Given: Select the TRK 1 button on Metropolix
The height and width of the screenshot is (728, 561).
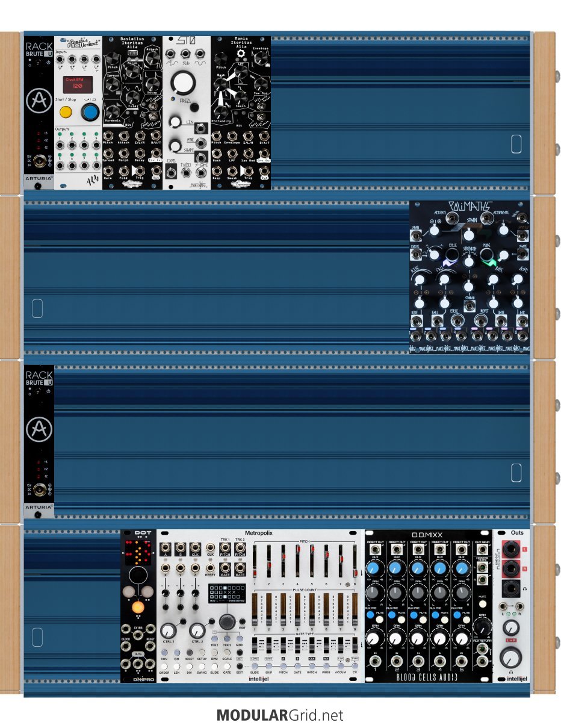Looking at the screenshot, I should coord(214,638).
